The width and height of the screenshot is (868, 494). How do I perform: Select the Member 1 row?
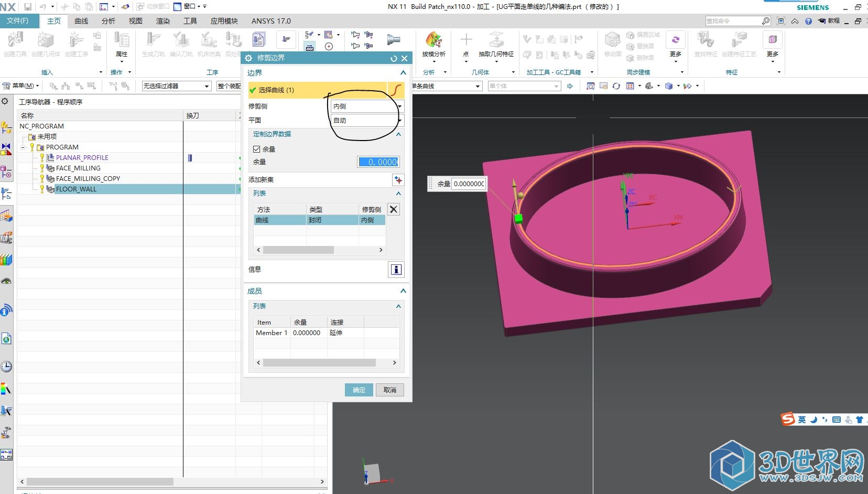[x=327, y=333]
